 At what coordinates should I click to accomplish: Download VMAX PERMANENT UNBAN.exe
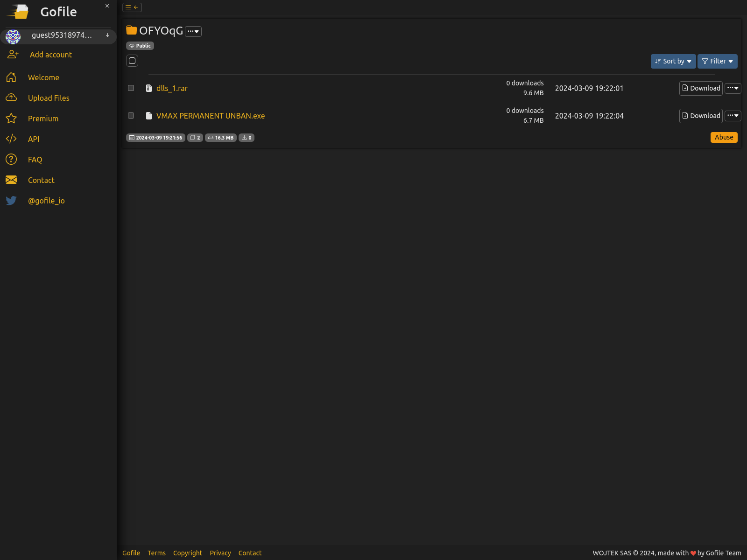coord(701,116)
